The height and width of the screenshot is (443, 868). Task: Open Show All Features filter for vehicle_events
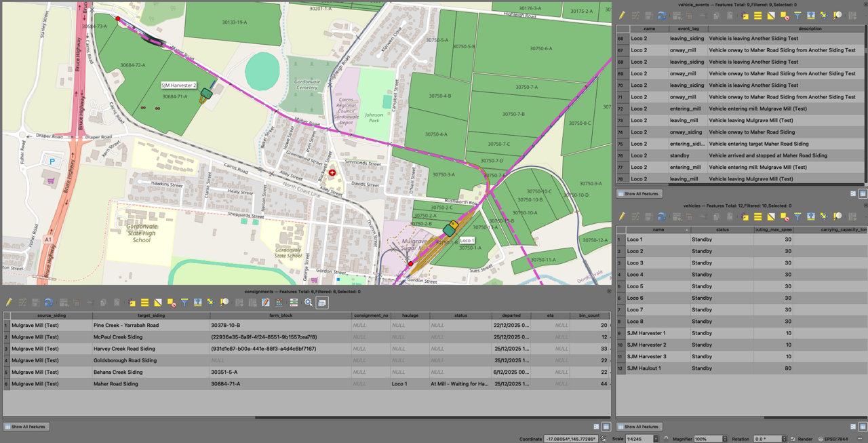pyautogui.click(x=638, y=194)
